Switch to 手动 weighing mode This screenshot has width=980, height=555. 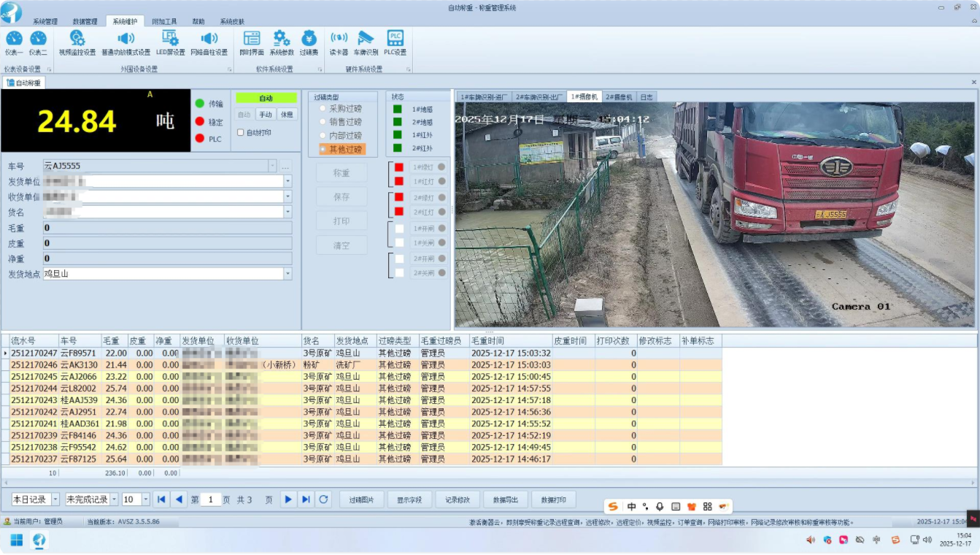(x=266, y=115)
